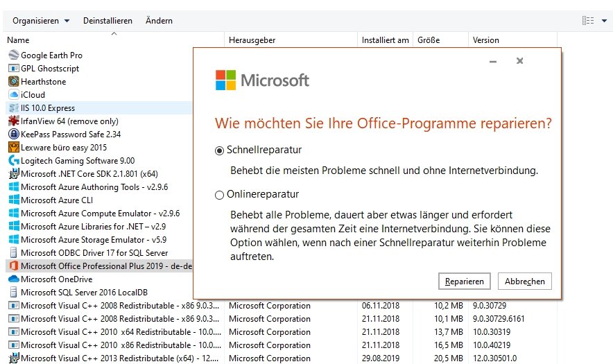Viewport: 613px width, 364px height.
Task: Select Logitech Gaming Software 9.00 entry
Action: click(78, 161)
